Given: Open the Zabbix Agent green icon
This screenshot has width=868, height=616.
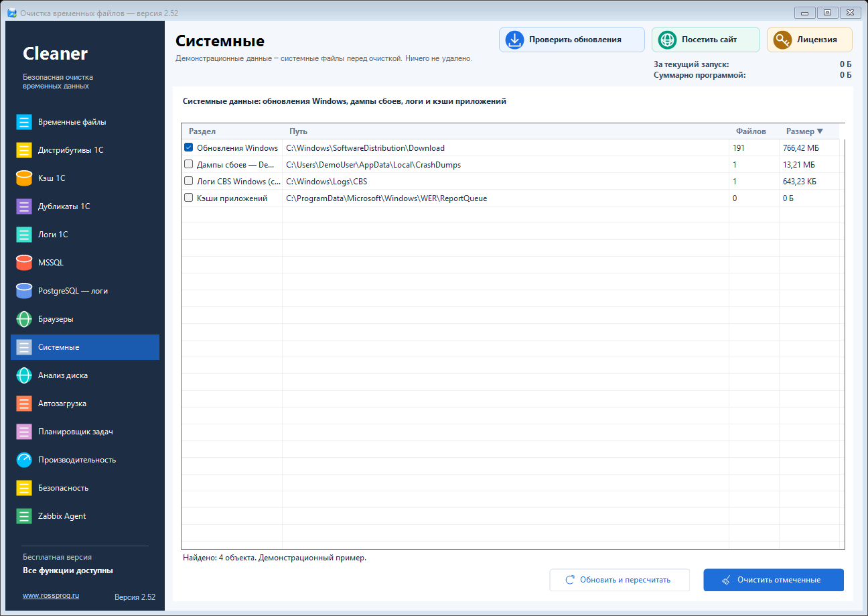Looking at the screenshot, I should [24, 516].
